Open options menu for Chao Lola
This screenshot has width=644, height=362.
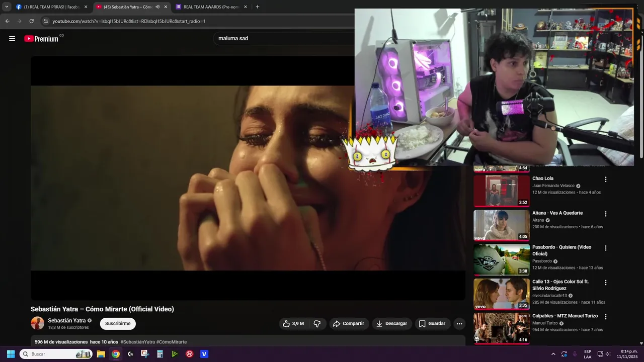pos(606,179)
